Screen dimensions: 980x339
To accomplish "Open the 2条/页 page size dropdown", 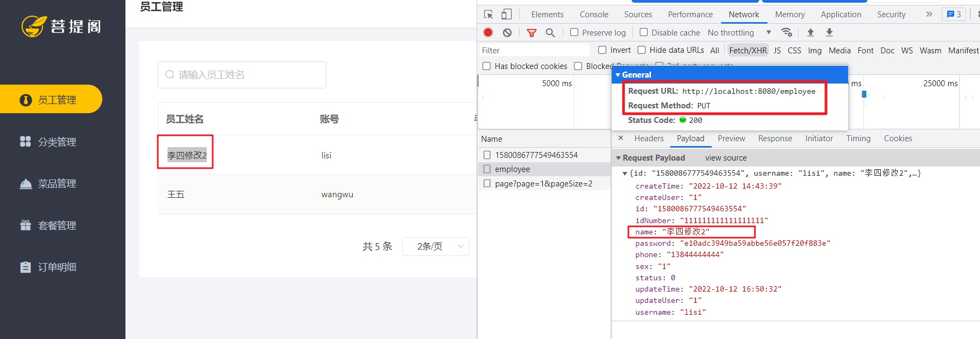I will [436, 246].
